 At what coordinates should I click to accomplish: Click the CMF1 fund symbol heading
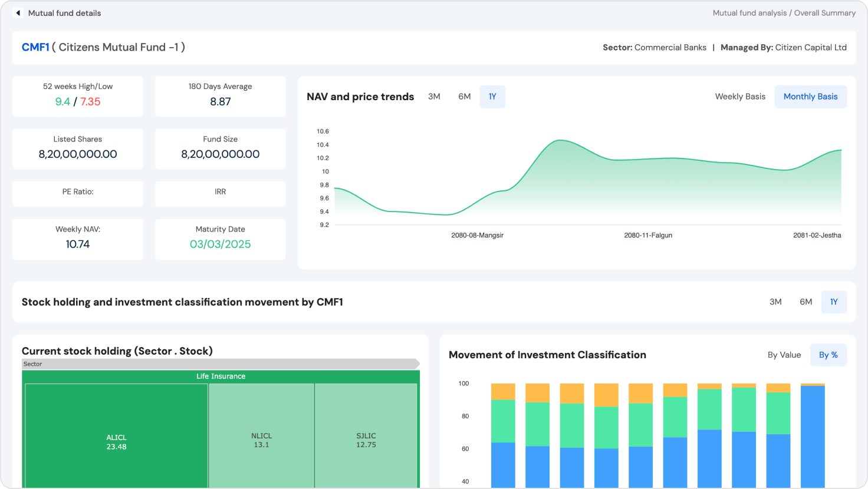(x=35, y=47)
